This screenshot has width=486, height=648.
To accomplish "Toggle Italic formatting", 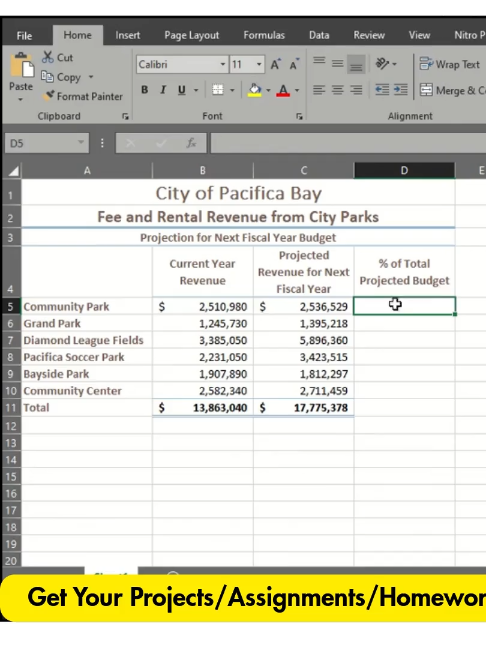I will [x=163, y=90].
